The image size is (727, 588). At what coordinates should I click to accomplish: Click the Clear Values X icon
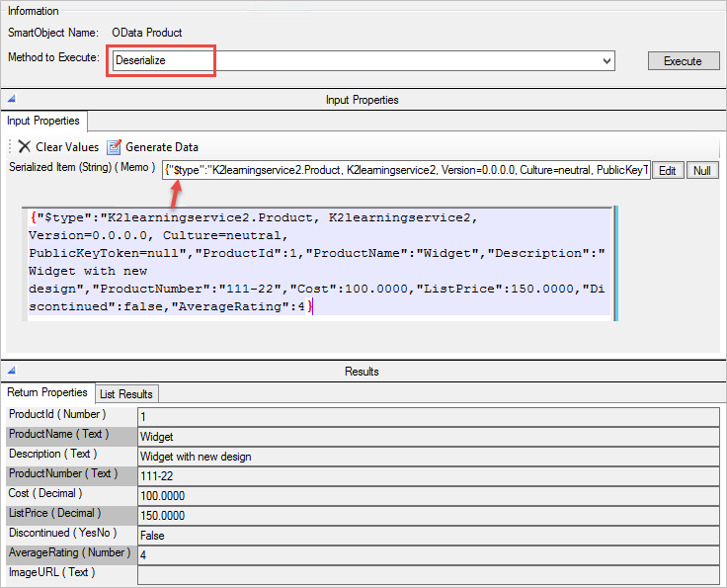click(25, 147)
